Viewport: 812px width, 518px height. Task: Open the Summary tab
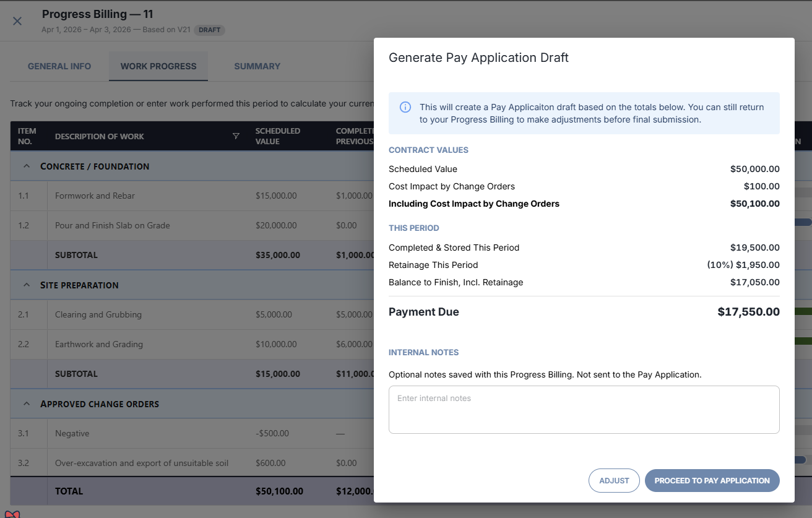pos(257,66)
